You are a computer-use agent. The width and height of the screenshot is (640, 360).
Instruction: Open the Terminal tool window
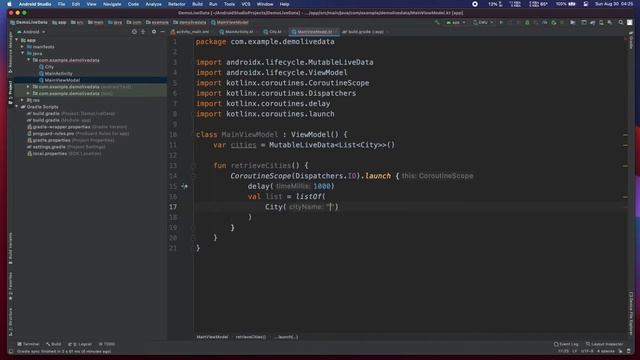(x=28, y=344)
